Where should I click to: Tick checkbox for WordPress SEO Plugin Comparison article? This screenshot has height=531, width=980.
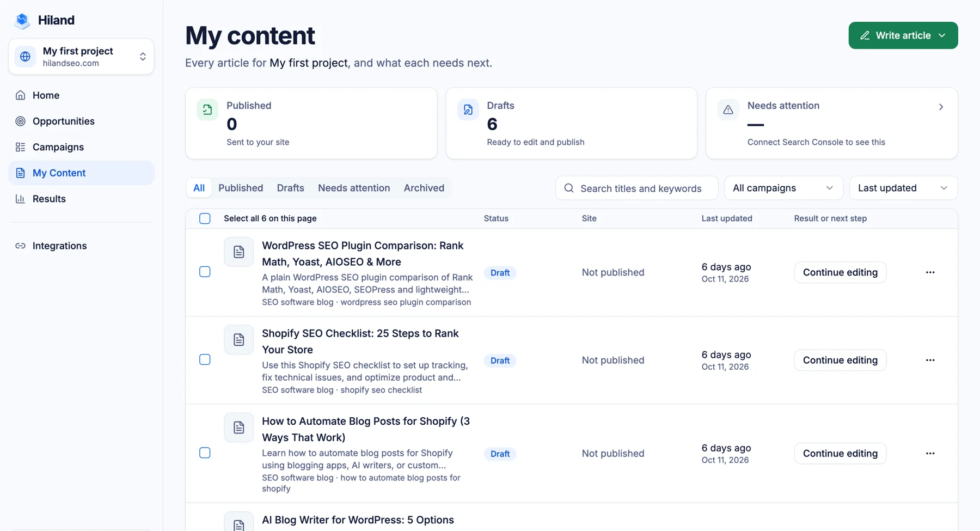[205, 272]
